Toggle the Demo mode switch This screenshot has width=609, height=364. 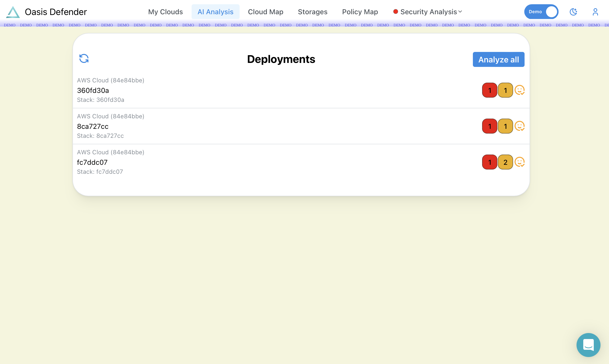pos(541,12)
